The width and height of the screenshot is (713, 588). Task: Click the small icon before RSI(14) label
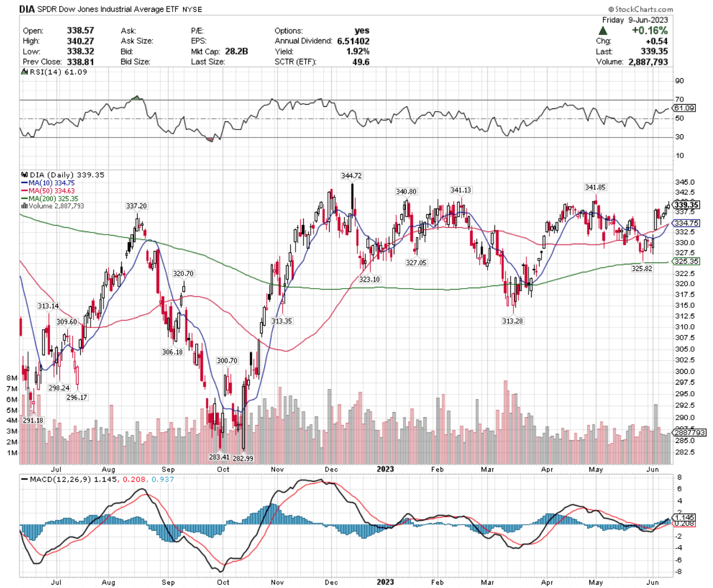[x=24, y=72]
